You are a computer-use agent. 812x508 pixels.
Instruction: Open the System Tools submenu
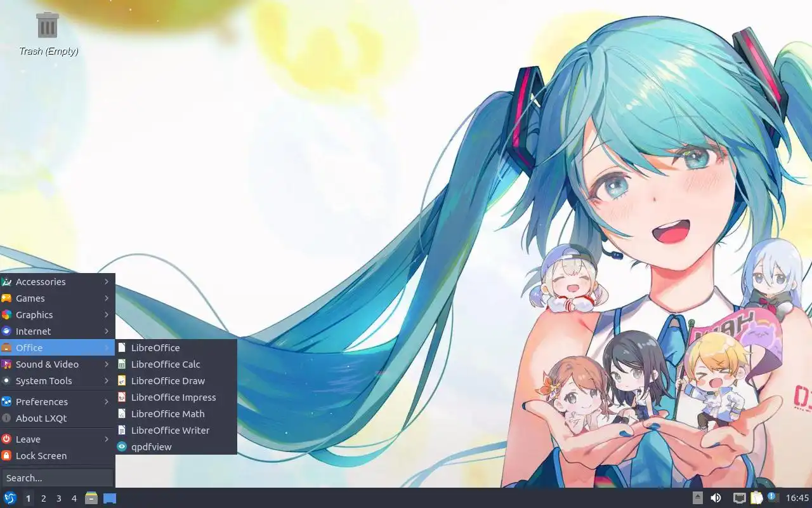(57, 380)
